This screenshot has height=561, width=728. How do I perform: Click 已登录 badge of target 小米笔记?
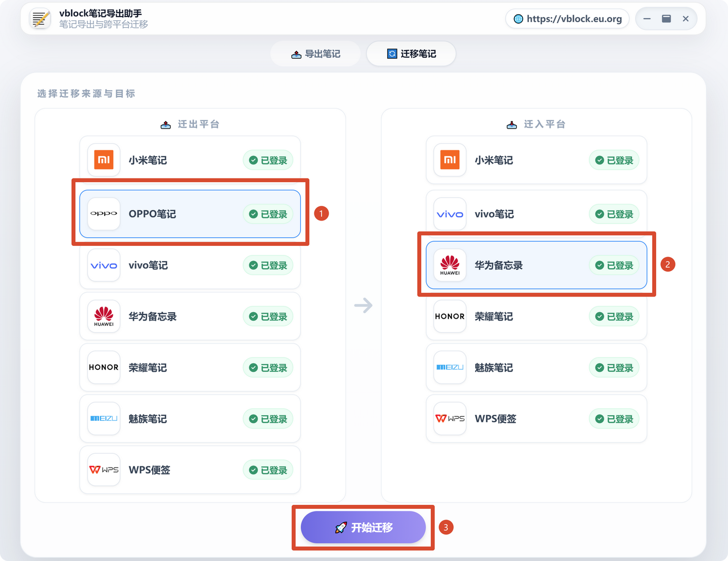tap(614, 160)
